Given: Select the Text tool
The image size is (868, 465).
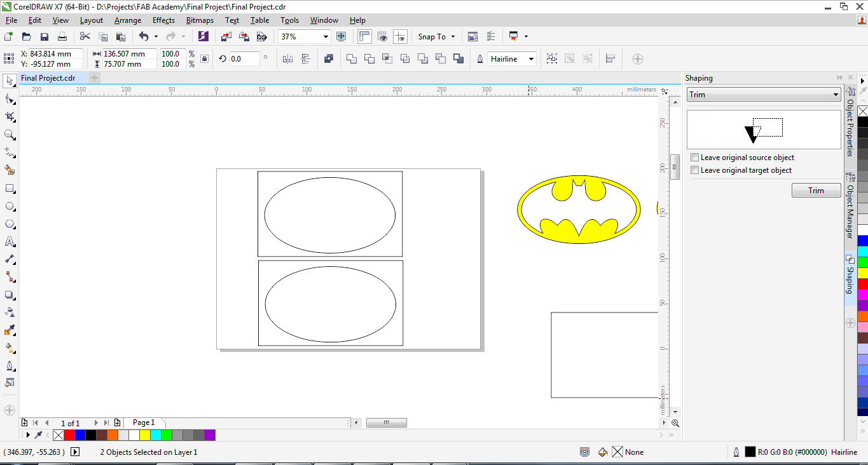Looking at the screenshot, I should 10,242.
